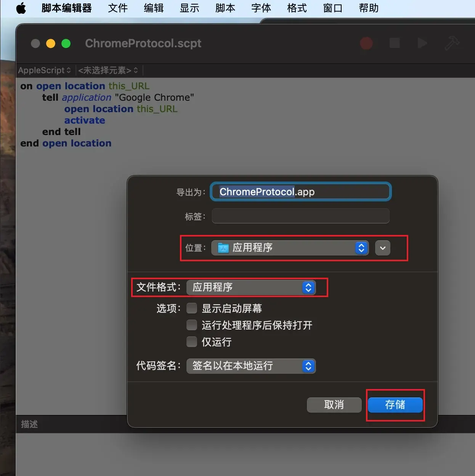Click the 标签 tags field
The image size is (475, 476).
pos(301,216)
